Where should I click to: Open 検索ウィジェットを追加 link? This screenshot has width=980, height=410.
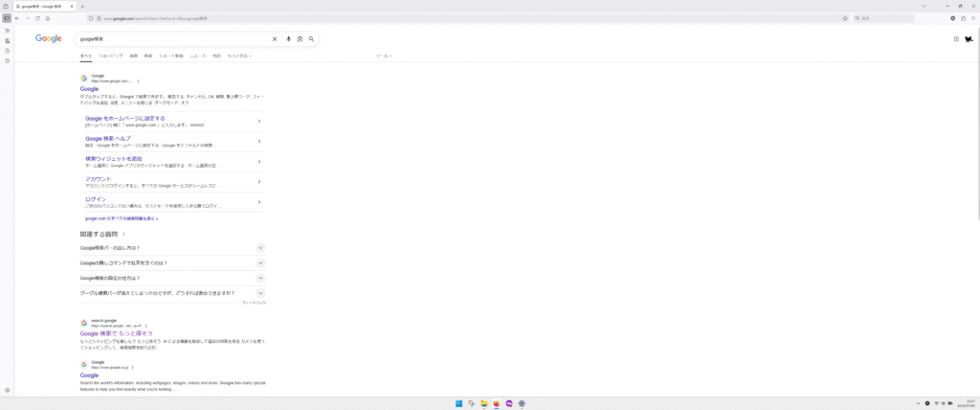(114, 158)
